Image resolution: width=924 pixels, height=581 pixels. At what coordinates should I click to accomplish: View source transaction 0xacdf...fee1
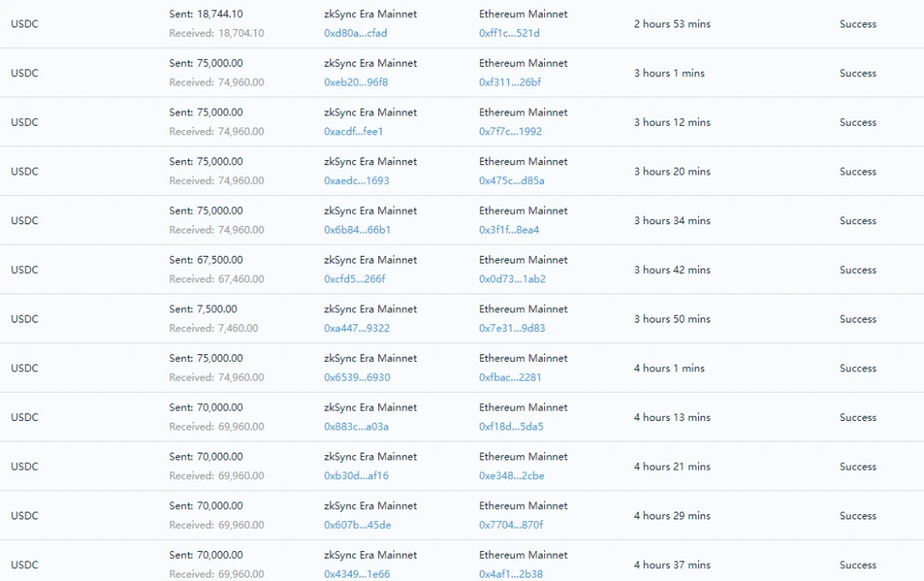point(353,132)
